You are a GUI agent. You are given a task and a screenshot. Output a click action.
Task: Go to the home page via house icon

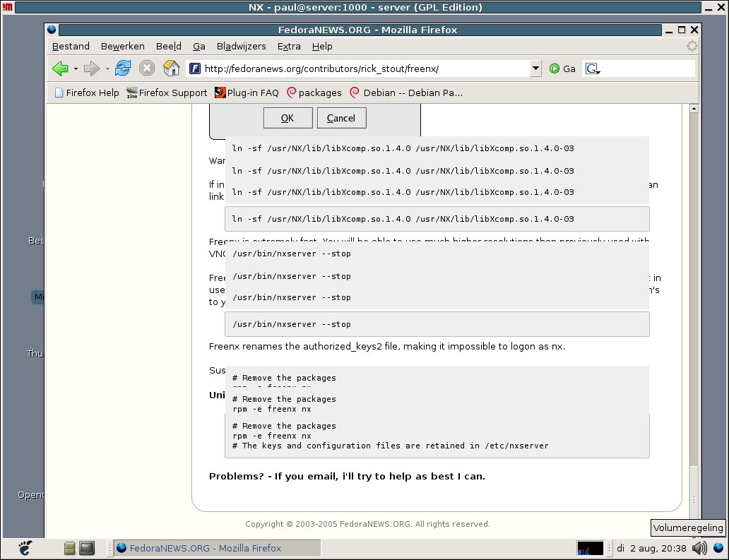pyautogui.click(x=171, y=68)
